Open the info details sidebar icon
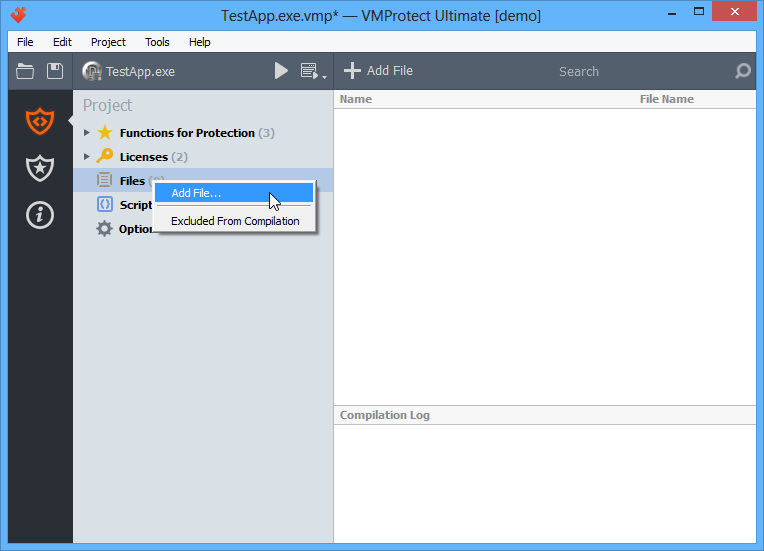Viewport: 764px width, 551px height. [40, 215]
